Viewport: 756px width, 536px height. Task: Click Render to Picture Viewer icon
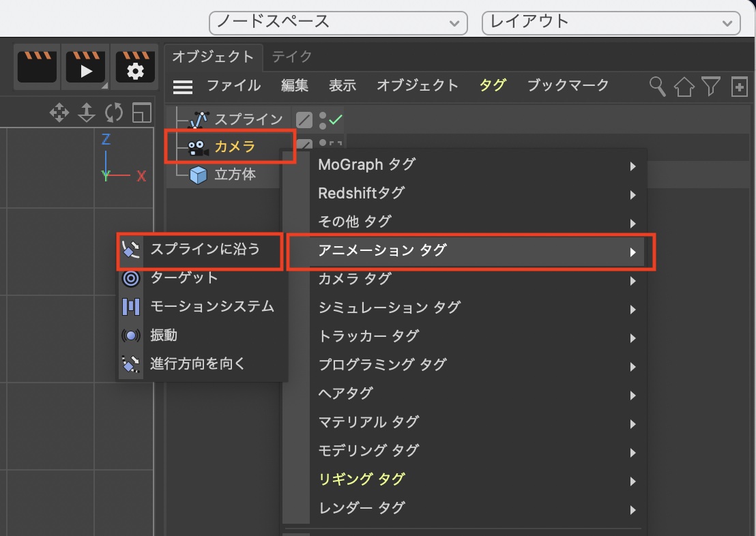coord(85,67)
